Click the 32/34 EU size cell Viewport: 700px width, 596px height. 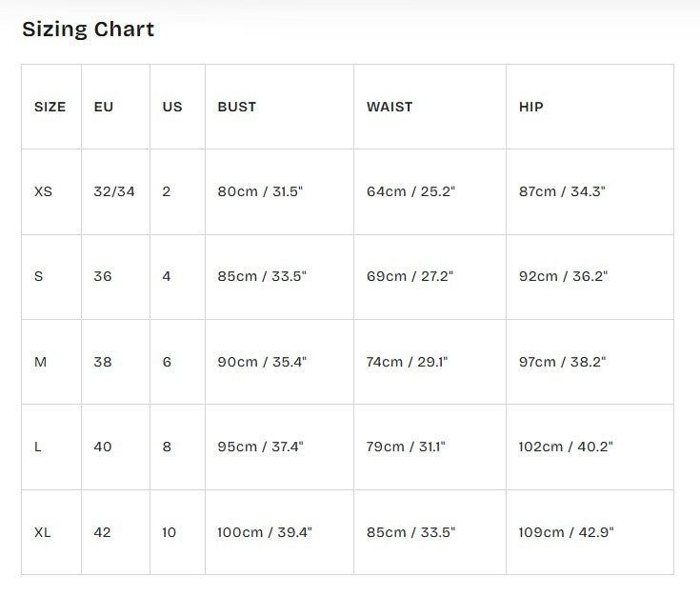pyautogui.click(x=114, y=191)
